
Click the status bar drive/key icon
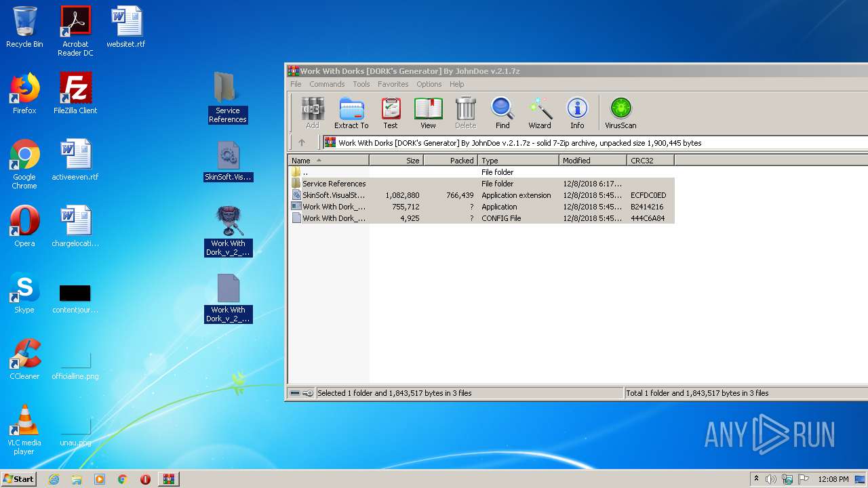tap(301, 393)
